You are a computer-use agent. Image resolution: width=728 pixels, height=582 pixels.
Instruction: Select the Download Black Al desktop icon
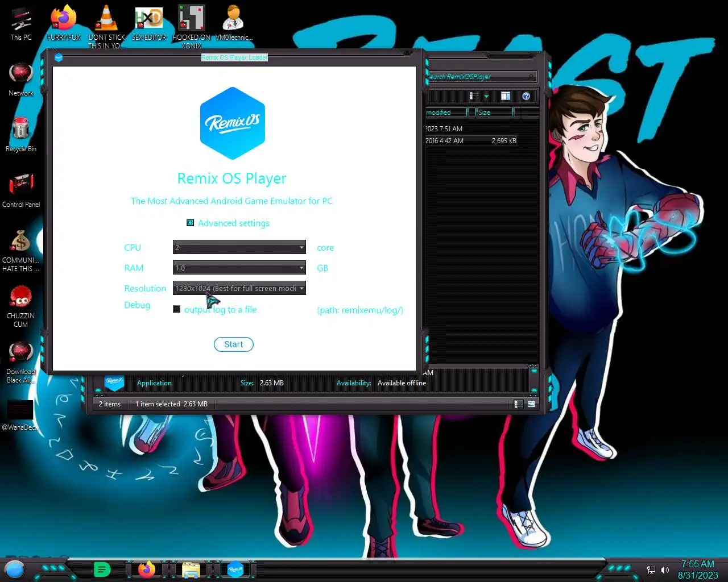pyautogui.click(x=21, y=362)
